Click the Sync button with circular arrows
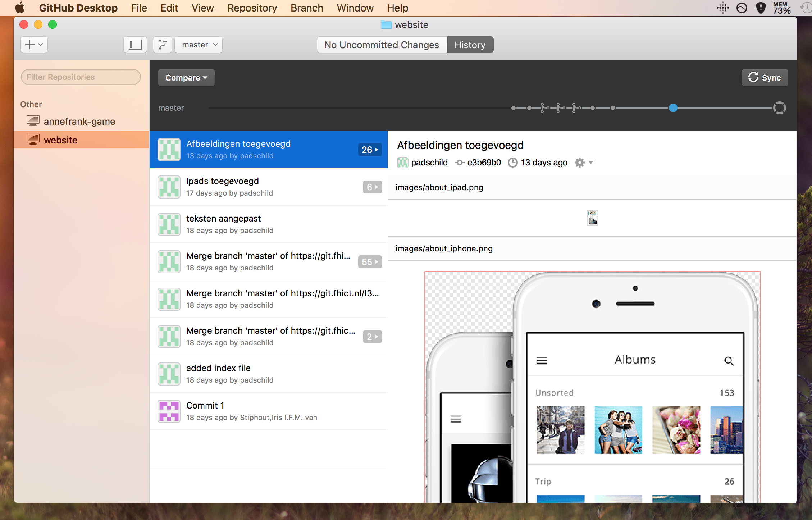Viewport: 812px width, 520px height. tap(765, 78)
